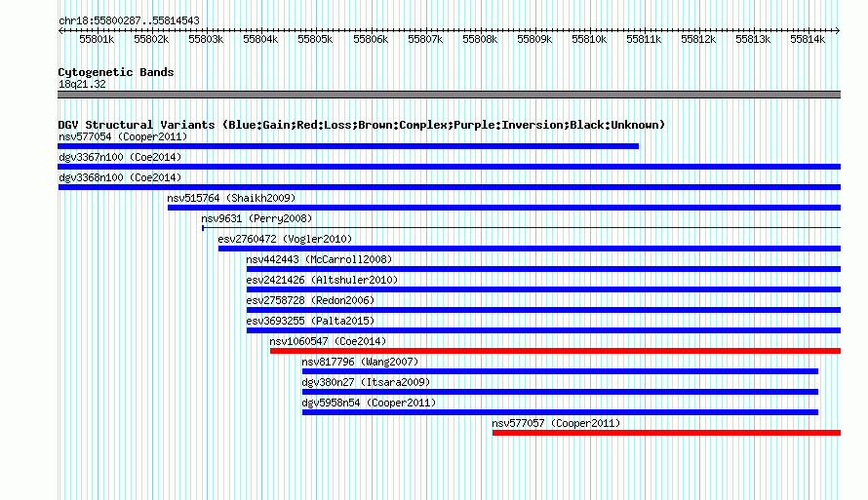Viewport: 868px width, 500px height.
Task: Click the 55804k ruler tick label
Action: click(260, 39)
